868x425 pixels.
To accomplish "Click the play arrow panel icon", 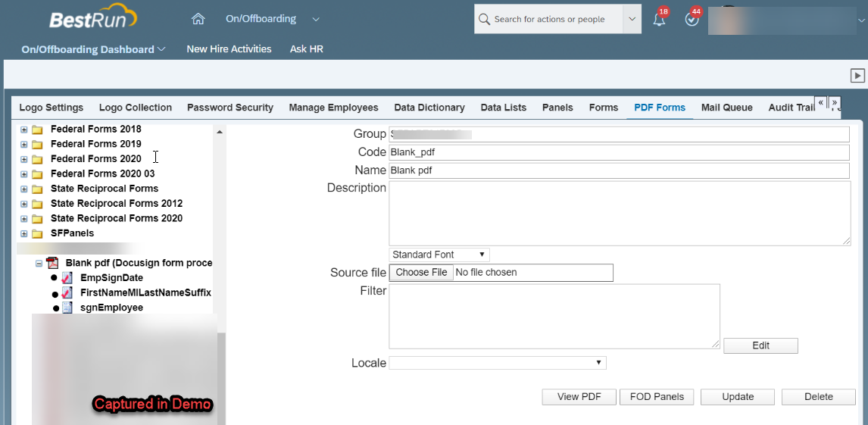I will coord(857,75).
